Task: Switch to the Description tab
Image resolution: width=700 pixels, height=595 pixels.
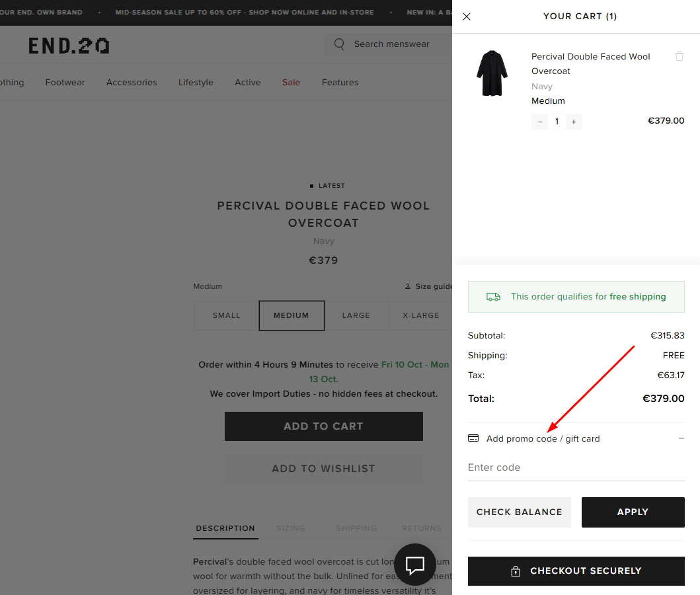Action: (x=225, y=528)
